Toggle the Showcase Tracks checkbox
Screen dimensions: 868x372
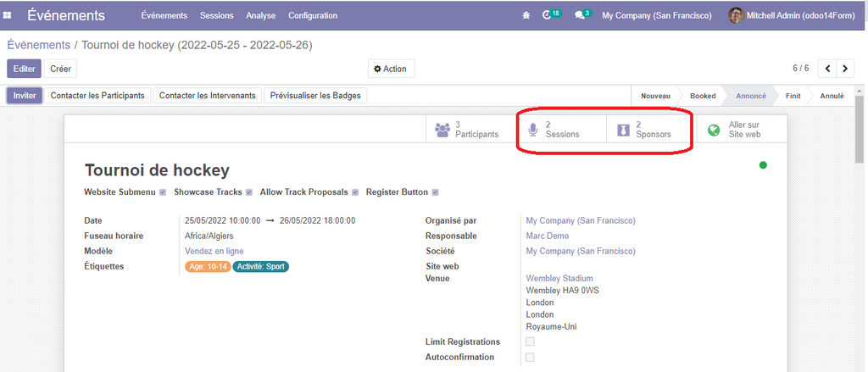(249, 192)
